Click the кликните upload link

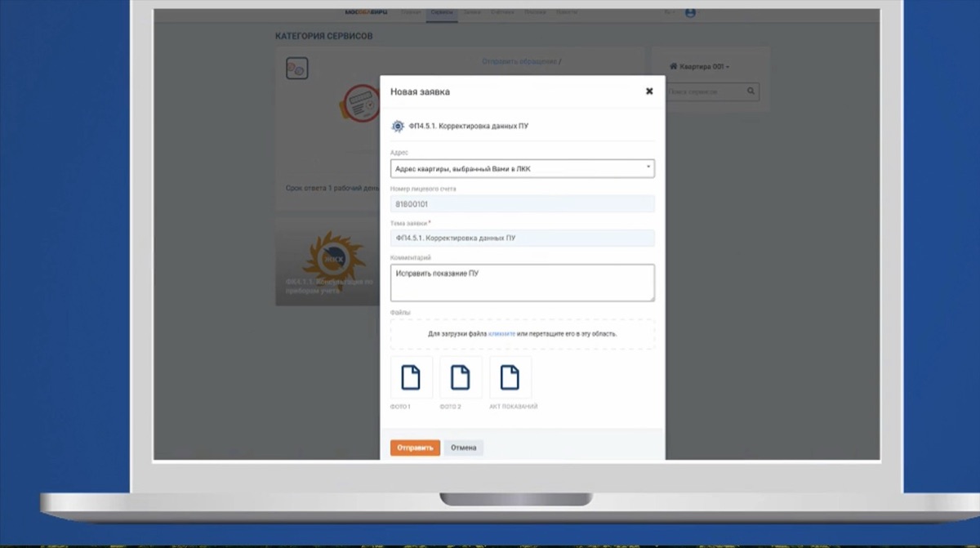pyautogui.click(x=501, y=334)
